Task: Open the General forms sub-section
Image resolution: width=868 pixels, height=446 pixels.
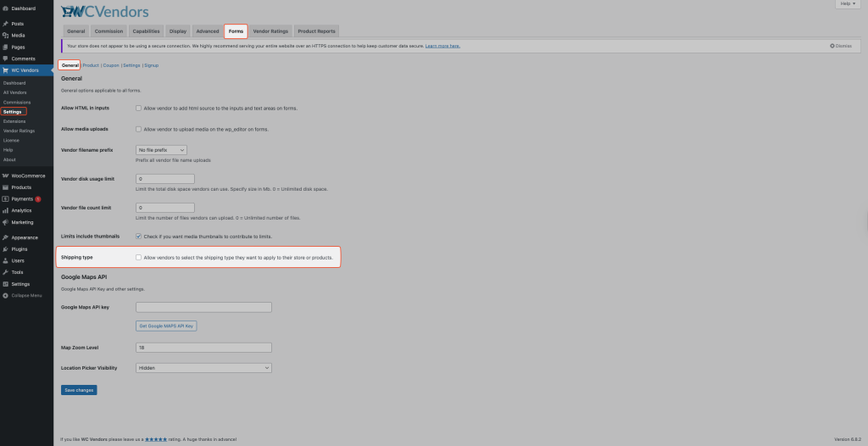Action: click(70, 65)
